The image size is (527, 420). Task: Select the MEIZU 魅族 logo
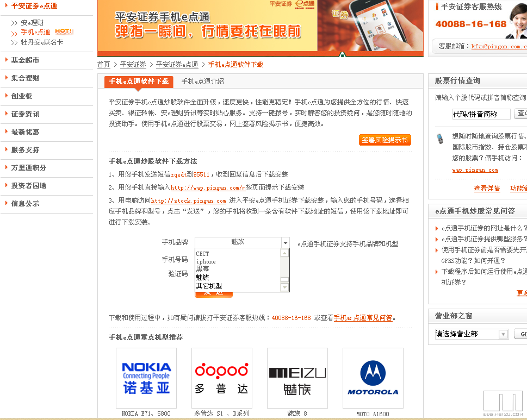coord(297,378)
